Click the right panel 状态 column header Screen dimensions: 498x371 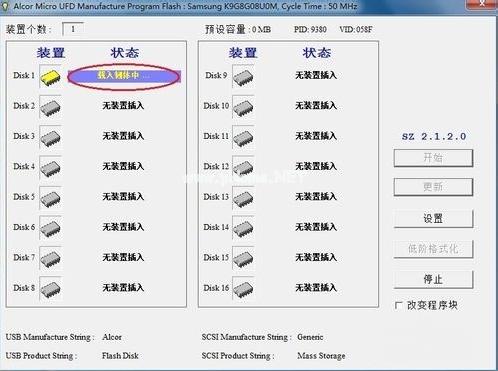click(x=317, y=53)
